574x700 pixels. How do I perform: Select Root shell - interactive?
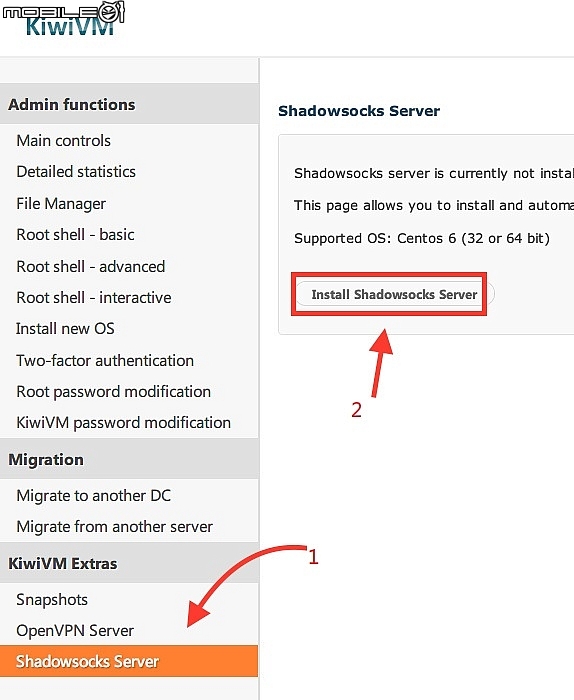[x=94, y=297]
